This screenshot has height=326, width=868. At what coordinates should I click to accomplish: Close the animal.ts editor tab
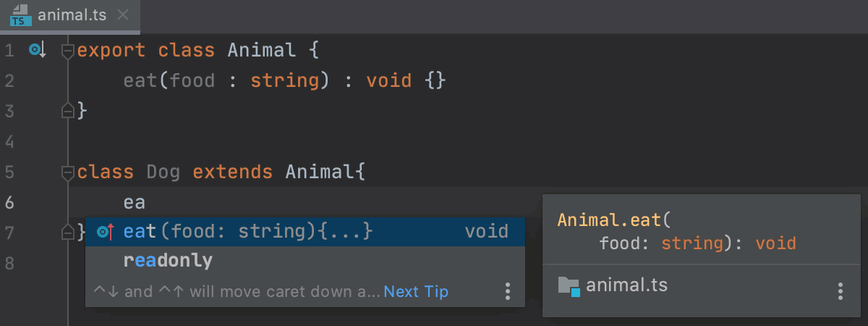[x=123, y=14]
